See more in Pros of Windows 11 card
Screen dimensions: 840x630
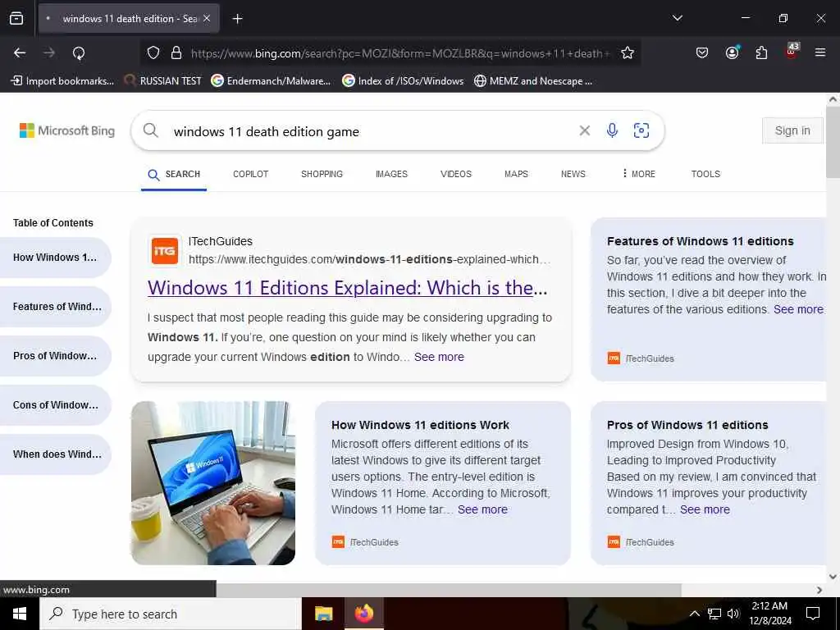click(x=705, y=510)
